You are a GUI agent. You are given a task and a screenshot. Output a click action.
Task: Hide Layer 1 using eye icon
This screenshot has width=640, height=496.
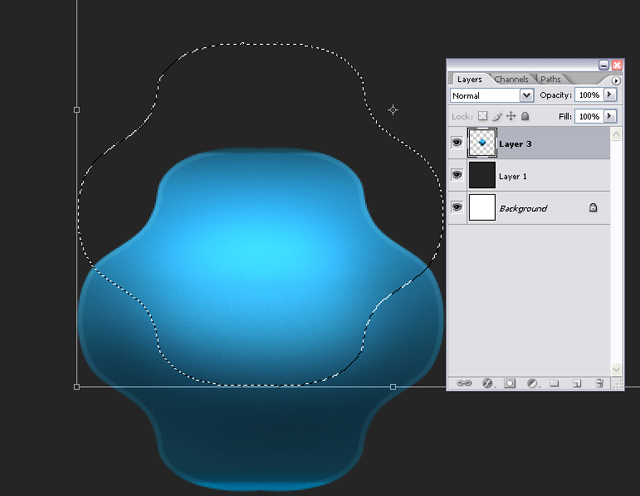pyautogui.click(x=457, y=175)
